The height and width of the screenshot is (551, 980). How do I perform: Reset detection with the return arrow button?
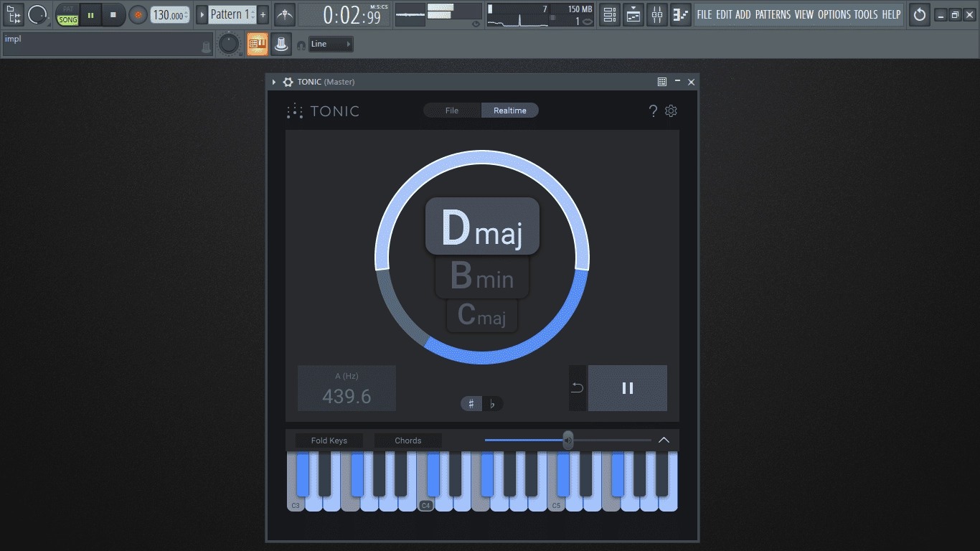click(578, 388)
